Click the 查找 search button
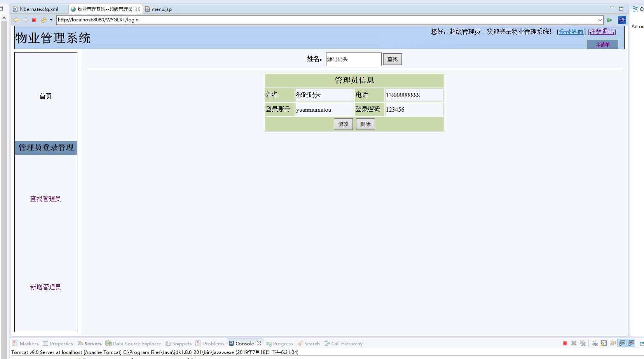The image size is (644, 359). tap(392, 59)
